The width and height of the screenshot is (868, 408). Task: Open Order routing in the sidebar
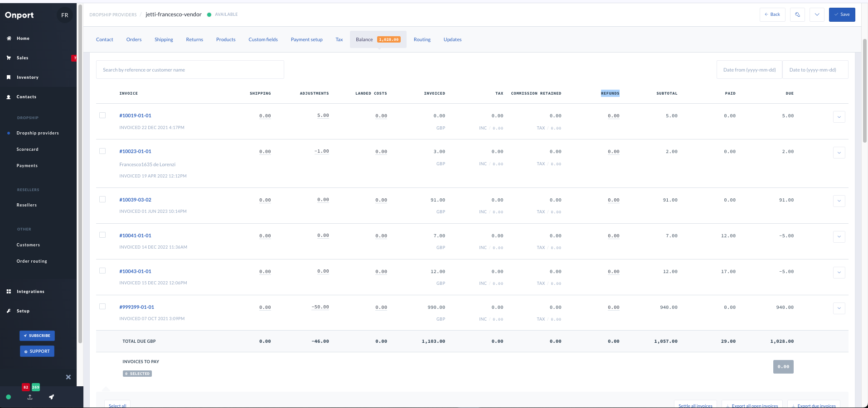[x=32, y=261]
